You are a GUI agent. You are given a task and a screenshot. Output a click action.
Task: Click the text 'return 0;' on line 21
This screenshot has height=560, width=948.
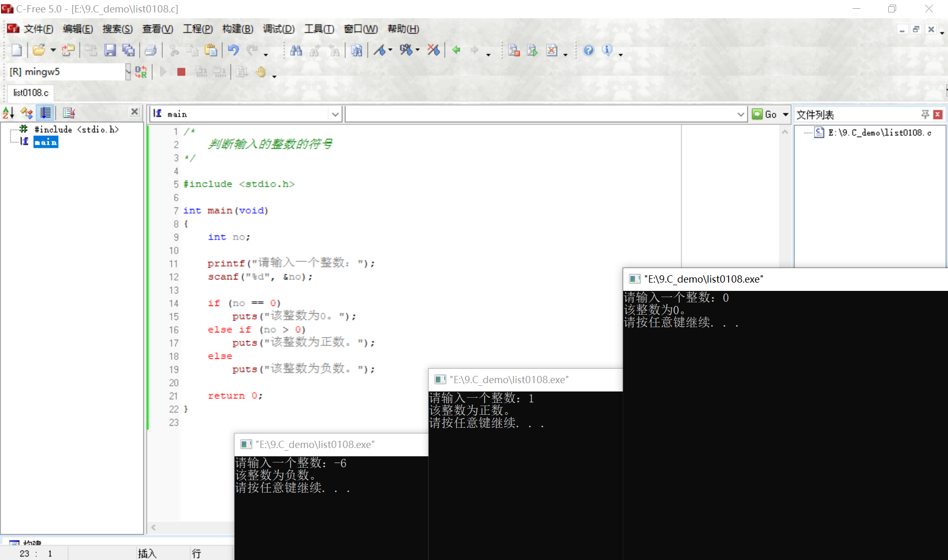click(x=235, y=396)
